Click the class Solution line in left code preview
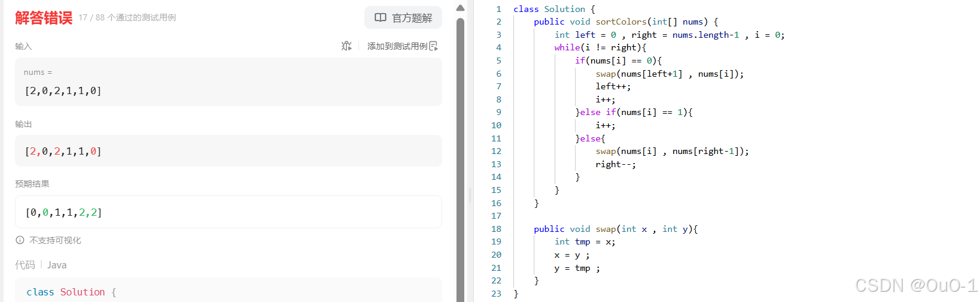Screen dimensions: 980x302 (x=71, y=292)
